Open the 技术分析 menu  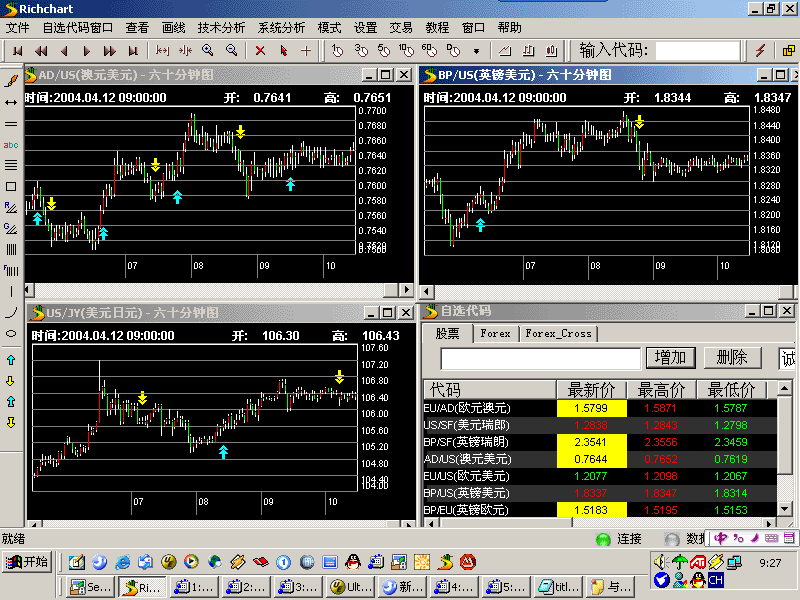point(221,28)
